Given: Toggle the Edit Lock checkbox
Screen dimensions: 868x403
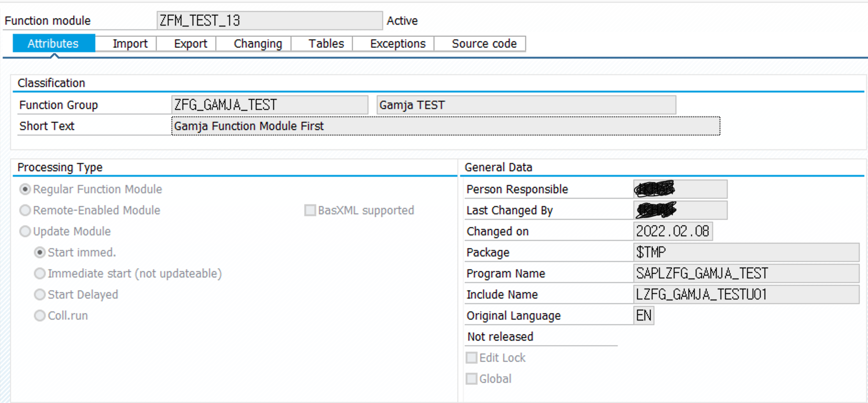Looking at the screenshot, I should 472,358.
